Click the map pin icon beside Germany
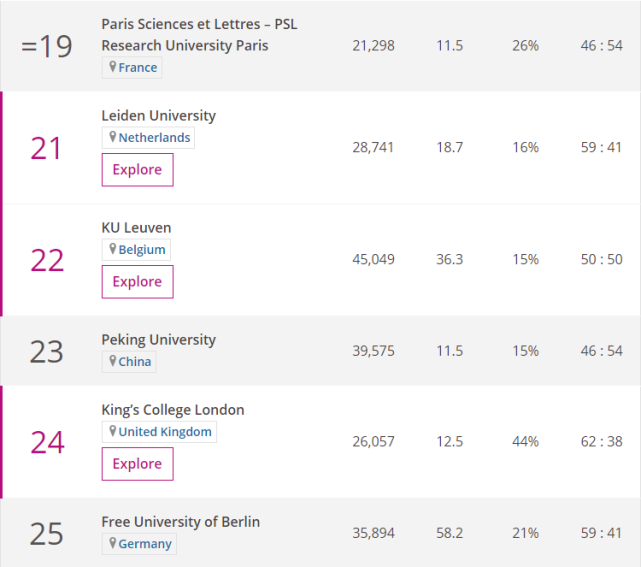641x567 pixels. [113, 544]
